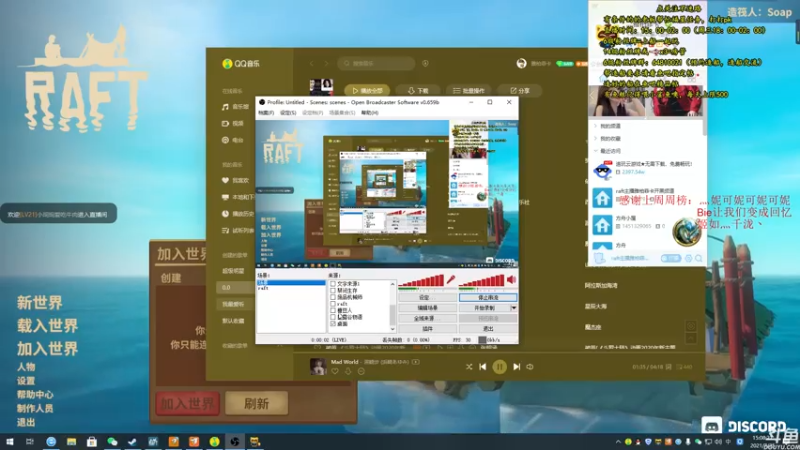800x450 pixels.
Task: Click the Mad World album art thumbnail
Action: coord(318,366)
